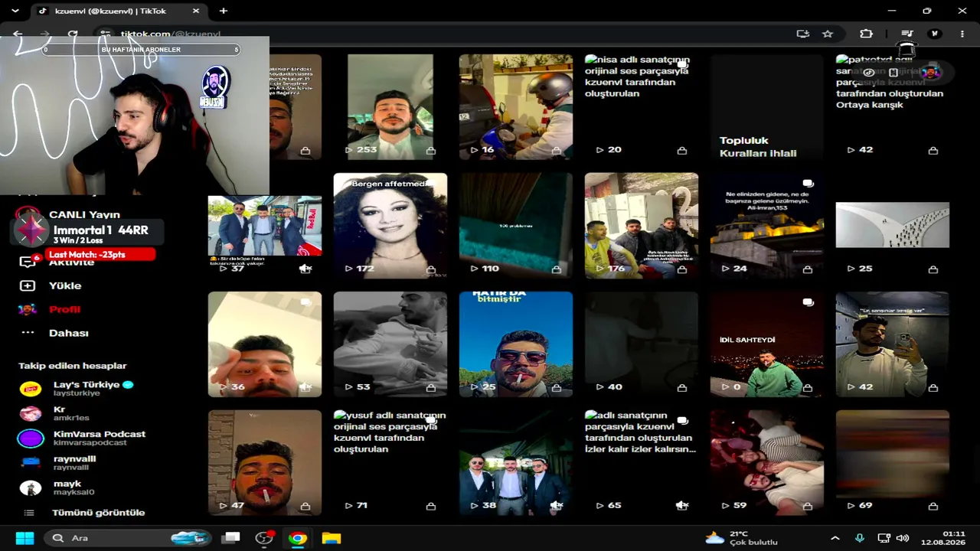Expand the system tray hidden icons chevron

tap(835, 538)
